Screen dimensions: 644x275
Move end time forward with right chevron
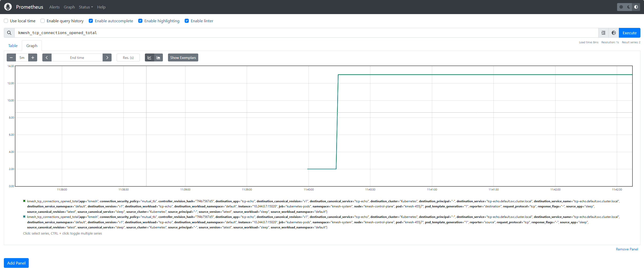coord(107,58)
